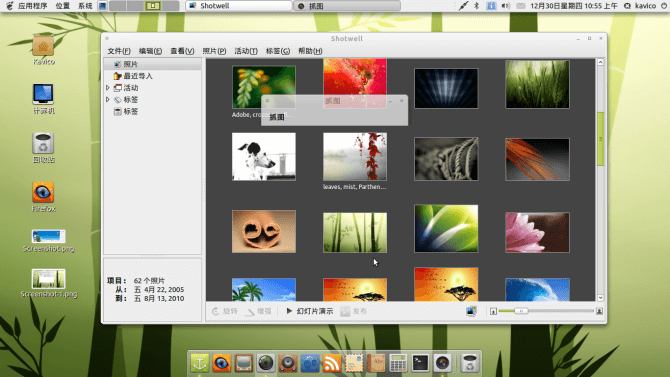This screenshot has height=377, width=670.
Task: Start the 幻灯片演示 slideshow
Action: pyautogui.click(x=309, y=311)
